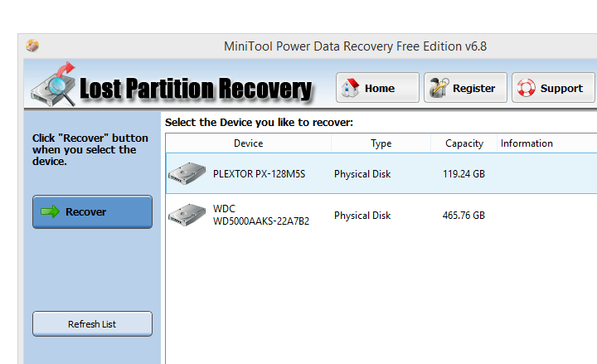Click the 119.24 GB capacity cell

[x=464, y=174]
